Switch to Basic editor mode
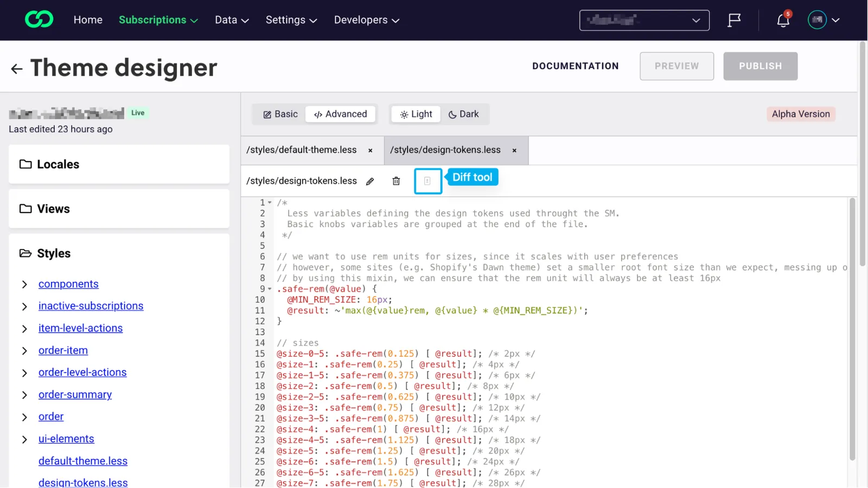 point(280,114)
